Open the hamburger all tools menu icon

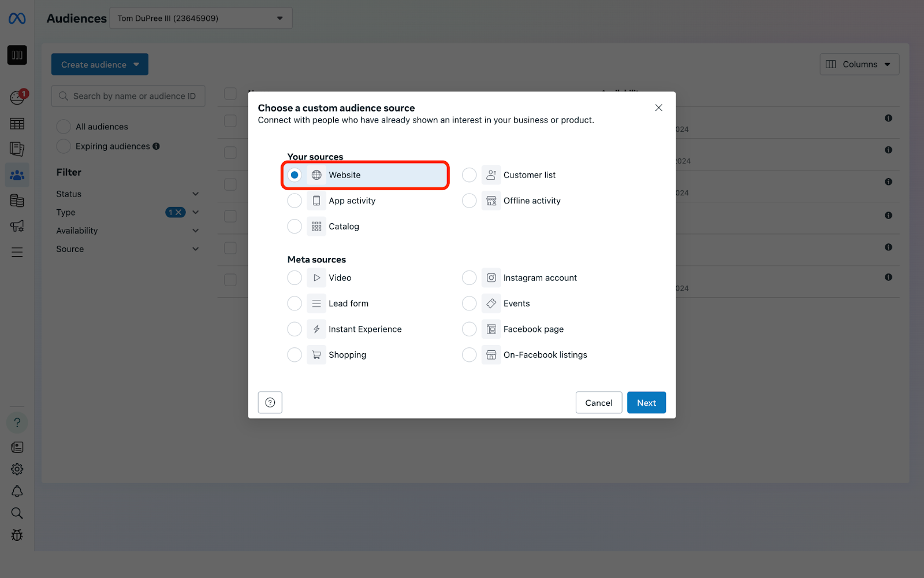[x=17, y=252]
